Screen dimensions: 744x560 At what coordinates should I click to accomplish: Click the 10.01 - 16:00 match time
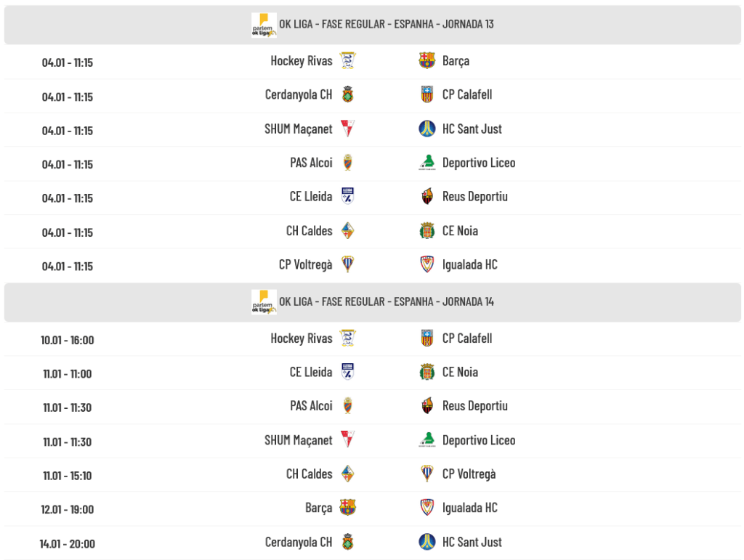tap(68, 340)
